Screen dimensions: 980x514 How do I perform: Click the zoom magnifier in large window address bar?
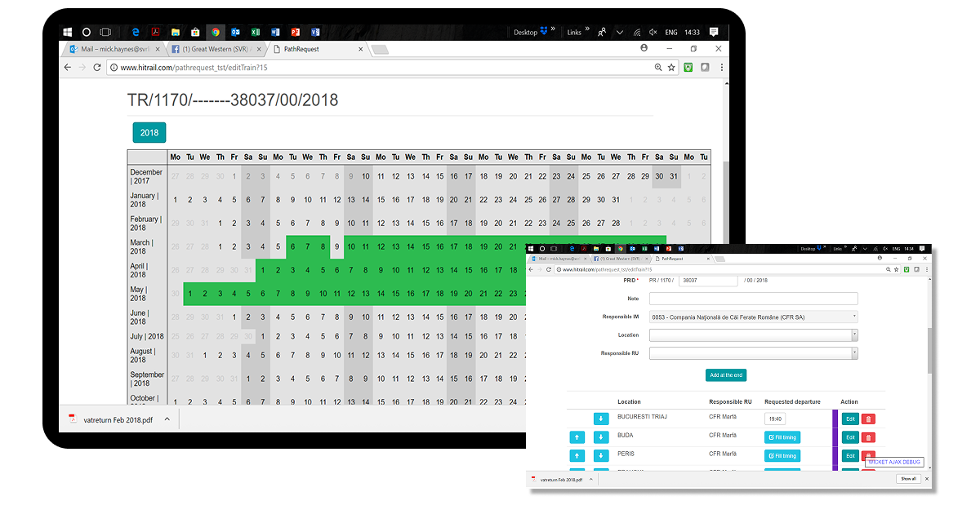tap(658, 68)
